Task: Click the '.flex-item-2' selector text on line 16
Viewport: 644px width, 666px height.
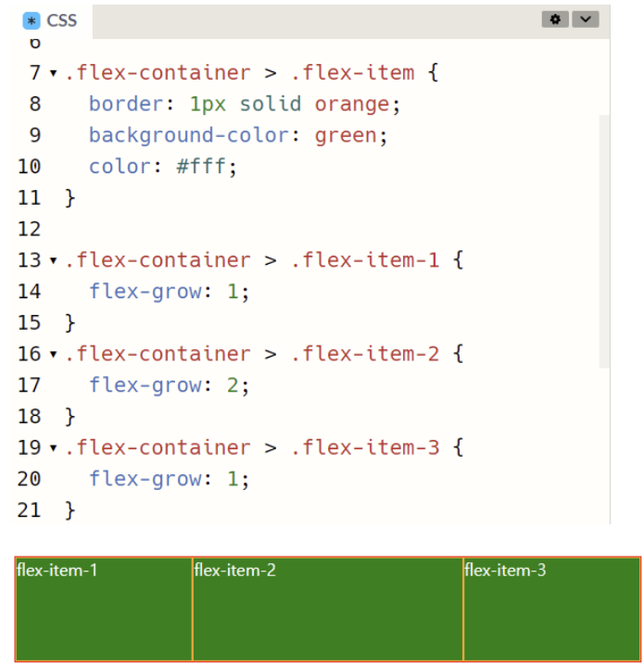Action: point(365,354)
